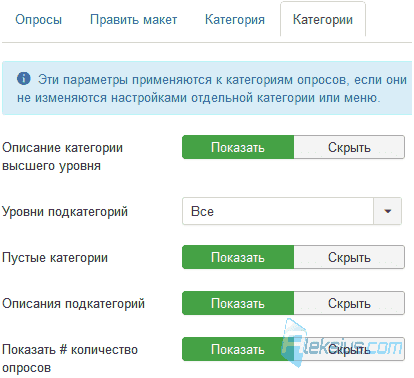The image size is (414, 378).
Task: Set Пустые категории to Скрыть
Action: click(349, 257)
